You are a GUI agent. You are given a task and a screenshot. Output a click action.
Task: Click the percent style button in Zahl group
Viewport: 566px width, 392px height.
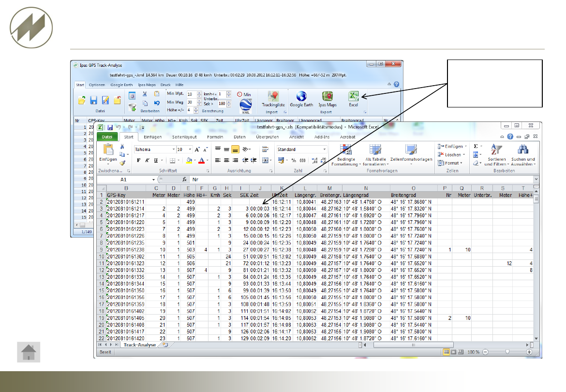[x=294, y=160]
